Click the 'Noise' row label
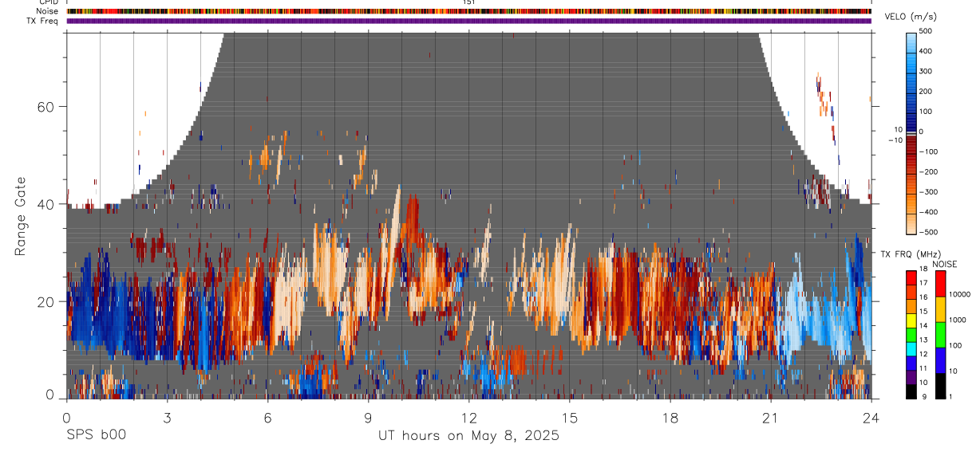The height and width of the screenshot is (452, 980). point(48,11)
